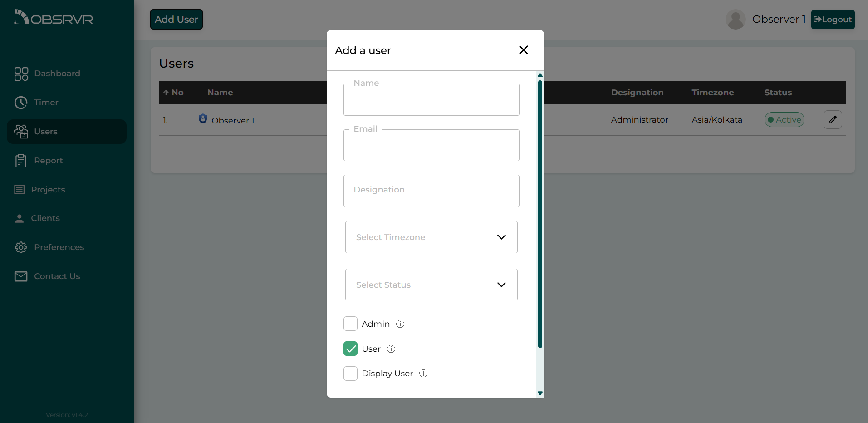Click the OBSRVR logo in sidebar
Viewport: 868px width, 423px height.
point(54,18)
